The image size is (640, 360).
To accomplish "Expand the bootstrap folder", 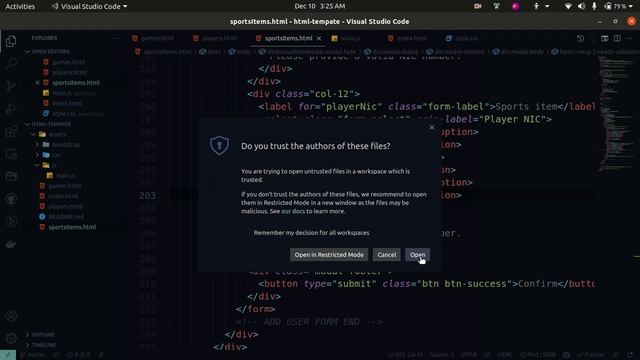I will point(66,144).
